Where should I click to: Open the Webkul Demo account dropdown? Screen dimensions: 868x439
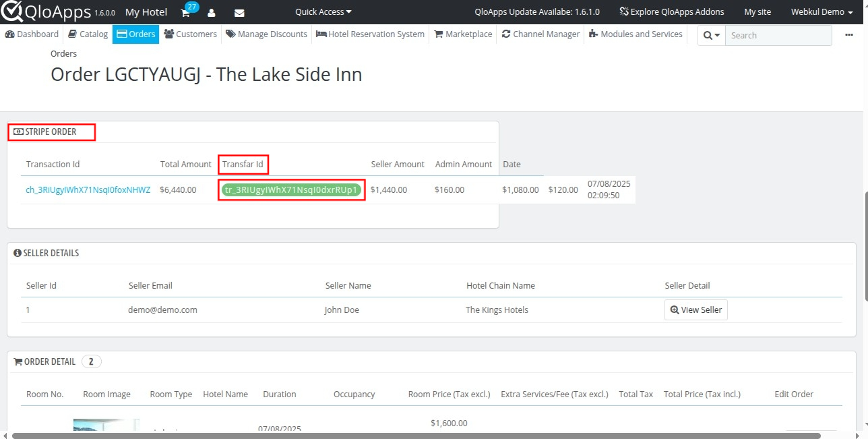click(x=821, y=12)
